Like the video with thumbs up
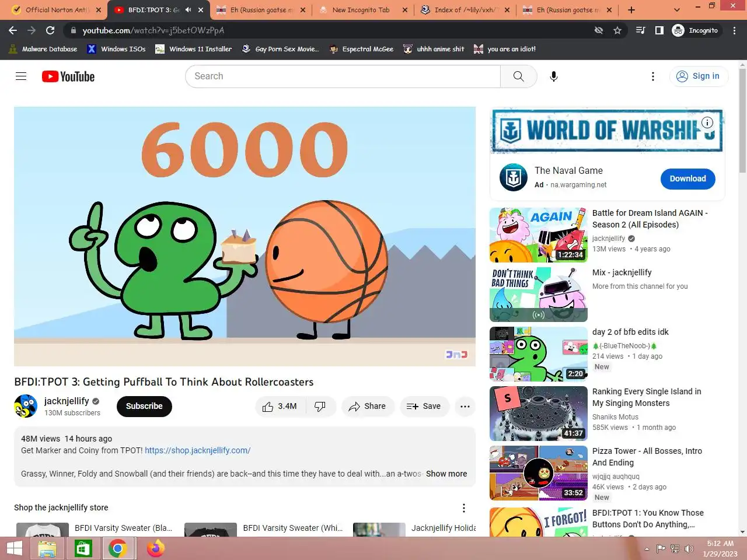 click(280, 407)
